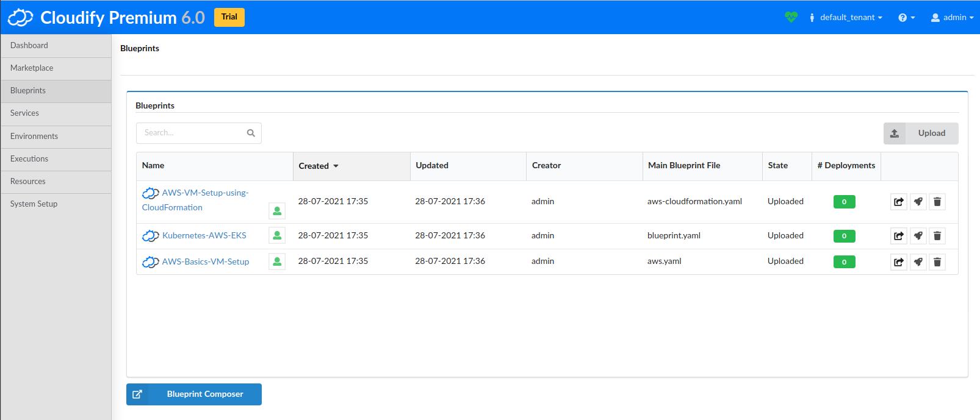Click visibility user icon for AWS-VM-Setup-using-CloudFormation
This screenshot has height=420, width=980.
coord(277,211)
